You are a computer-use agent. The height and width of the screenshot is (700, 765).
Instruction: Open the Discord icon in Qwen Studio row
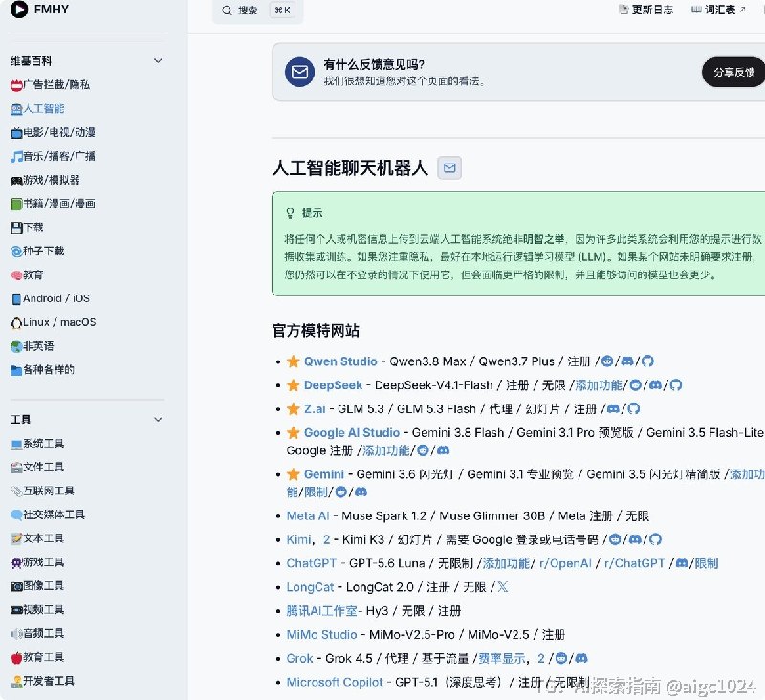[x=627, y=361]
